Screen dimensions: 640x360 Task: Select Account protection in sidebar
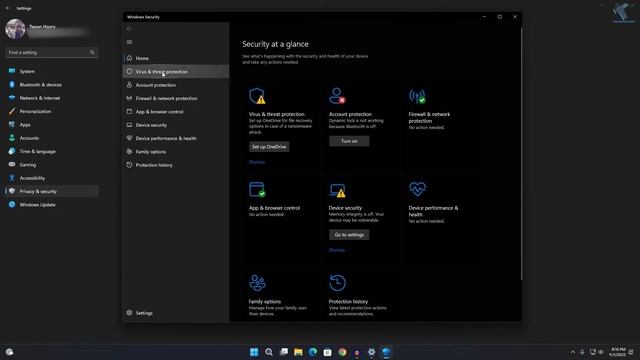(x=176, y=85)
